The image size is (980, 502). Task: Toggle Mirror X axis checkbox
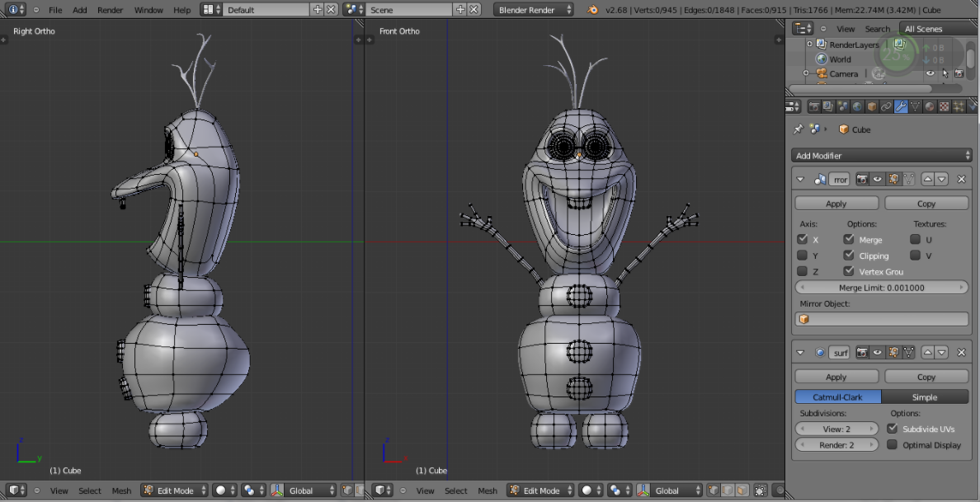[803, 239]
